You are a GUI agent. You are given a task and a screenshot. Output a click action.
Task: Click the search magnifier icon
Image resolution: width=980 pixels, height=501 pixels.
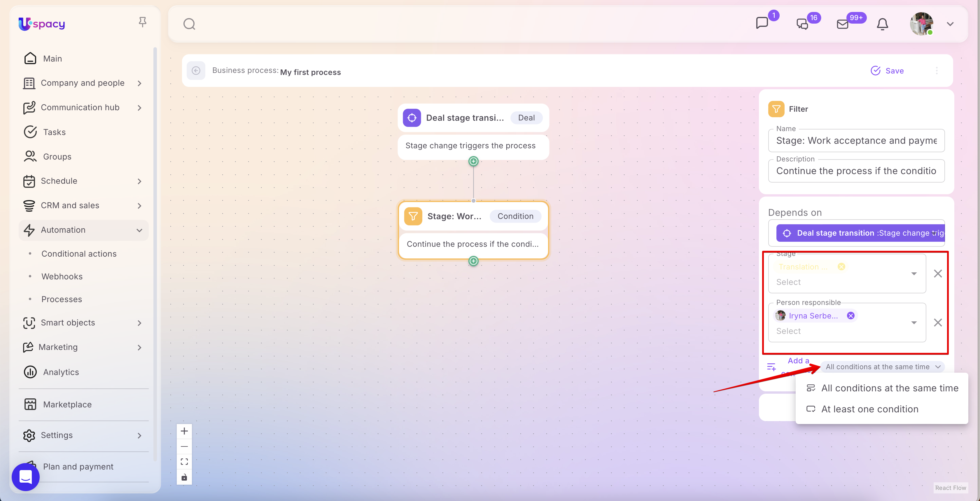tap(189, 24)
